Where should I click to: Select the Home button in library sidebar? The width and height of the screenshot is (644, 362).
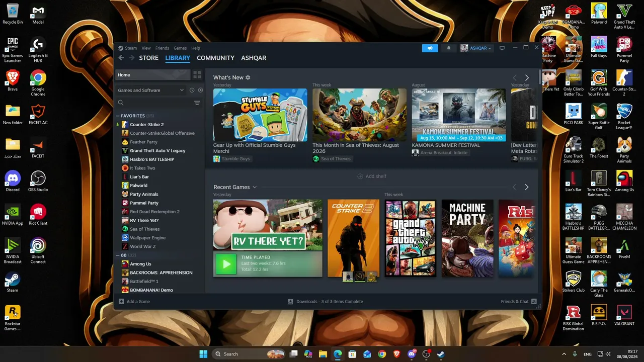coord(153,75)
